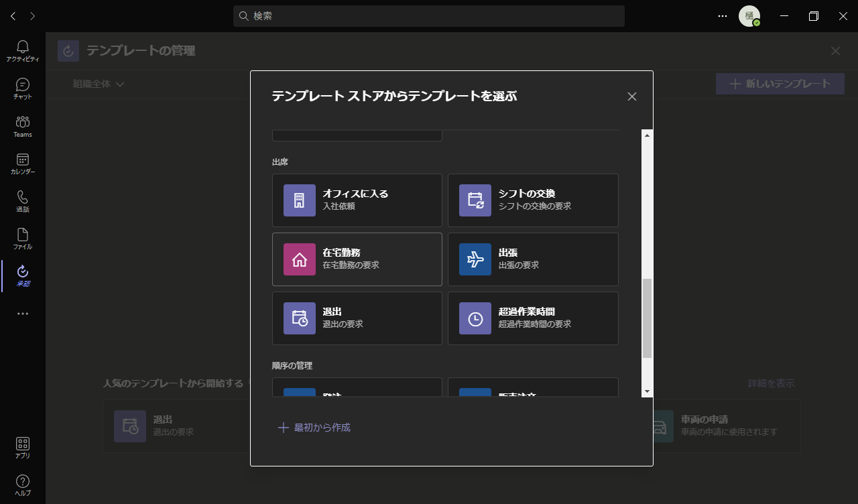Click the 在宅勤務の要求 description text
The image size is (858, 504).
[351, 265]
